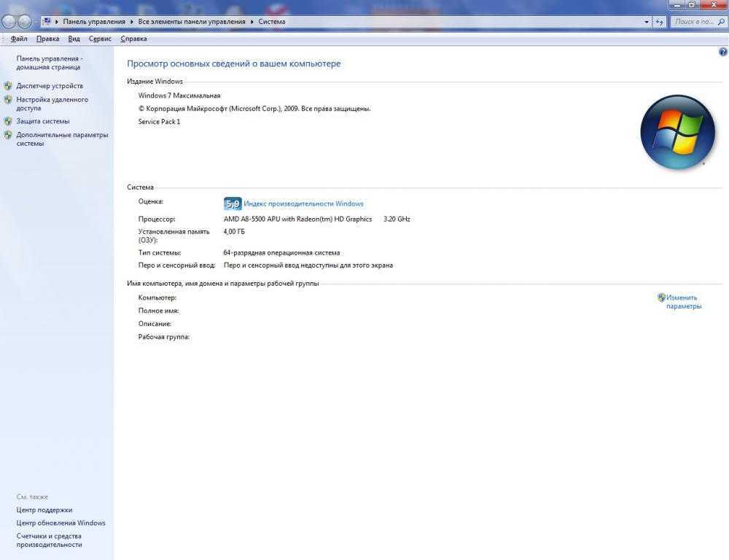Click the Рабочая группа label
Image resolution: width=729 pixels, height=560 pixels.
coord(163,337)
